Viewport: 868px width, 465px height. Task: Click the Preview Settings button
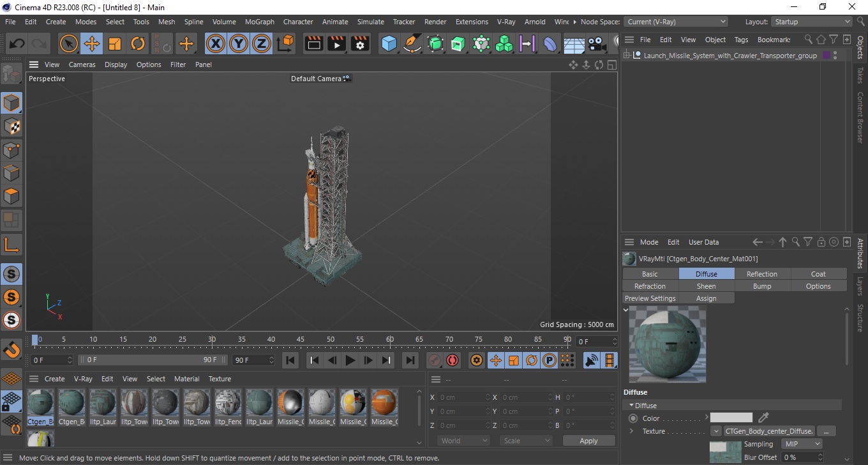(x=650, y=298)
